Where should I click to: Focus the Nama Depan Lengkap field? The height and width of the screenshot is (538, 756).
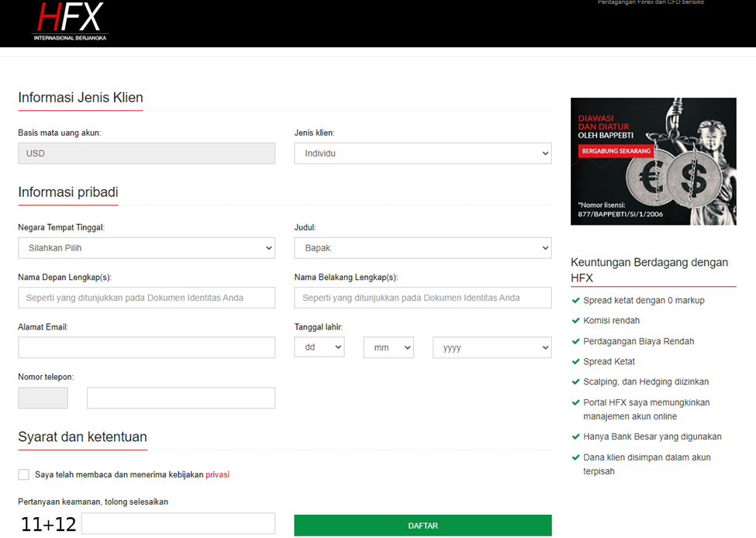[147, 298]
